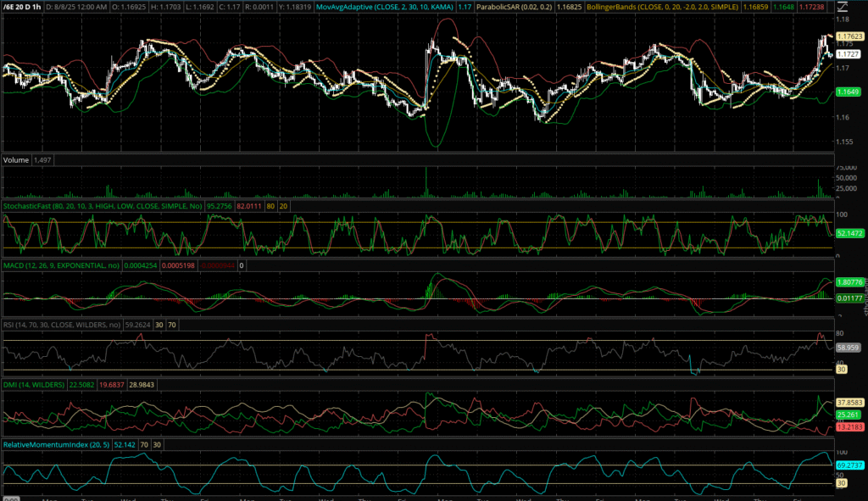Click the MACD value 0.0004254
This screenshot has height=501, width=868.
click(x=141, y=265)
